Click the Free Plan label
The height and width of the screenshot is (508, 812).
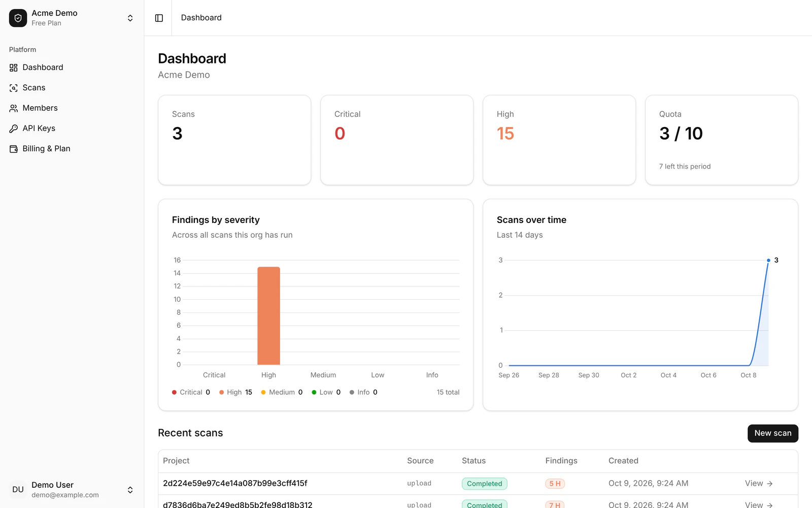pyautogui.click(x=46, y=23)
